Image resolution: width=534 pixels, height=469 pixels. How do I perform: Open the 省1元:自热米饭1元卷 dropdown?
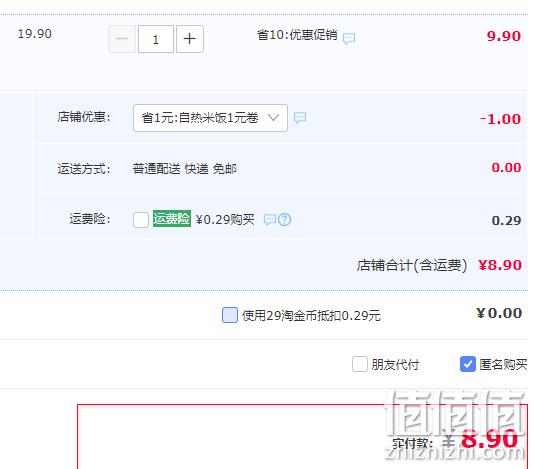210,118
